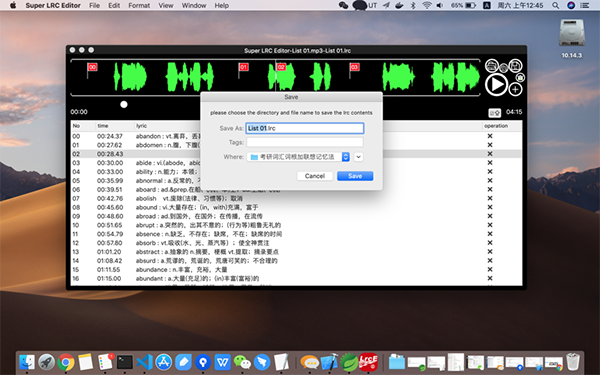Click the 'lyric' column header

click(x=142, y=126)
